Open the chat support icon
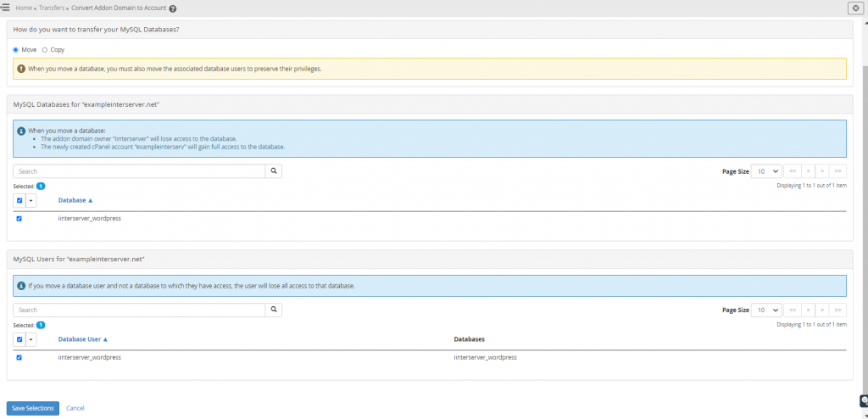This screenshot has width=868, height=419. (x=864, y=400)
